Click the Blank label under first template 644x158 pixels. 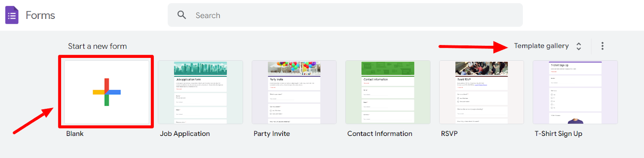pos(75,133)
